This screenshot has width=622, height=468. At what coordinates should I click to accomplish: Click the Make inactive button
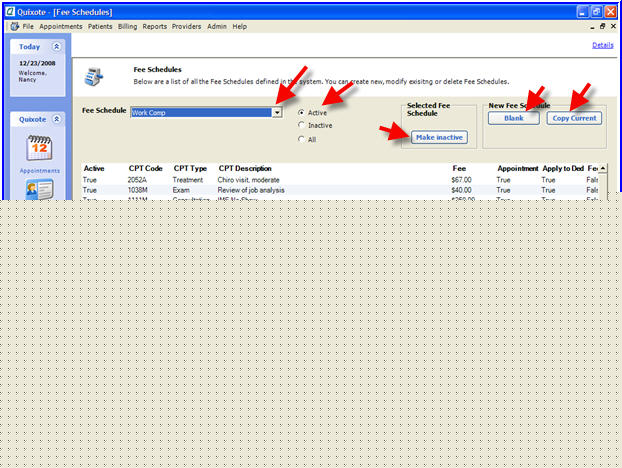point(439,137)
